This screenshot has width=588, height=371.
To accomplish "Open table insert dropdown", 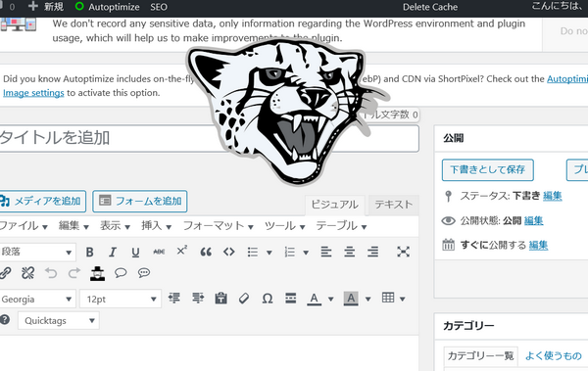I will [393, 299].
